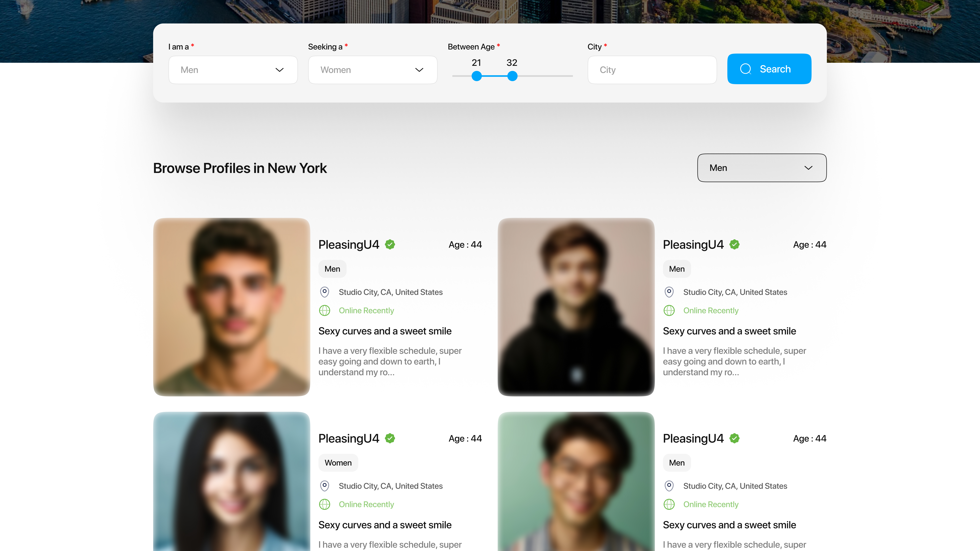Click the minimum age slider handle at 21

coord(476,76)
